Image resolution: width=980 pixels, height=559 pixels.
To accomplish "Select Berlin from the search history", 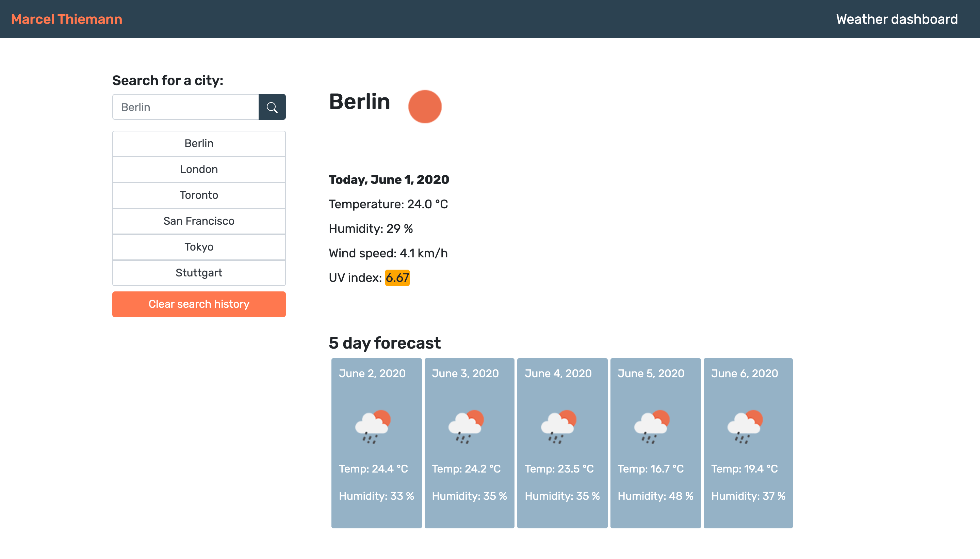I will pyautogui.click(x=199, y=144).
